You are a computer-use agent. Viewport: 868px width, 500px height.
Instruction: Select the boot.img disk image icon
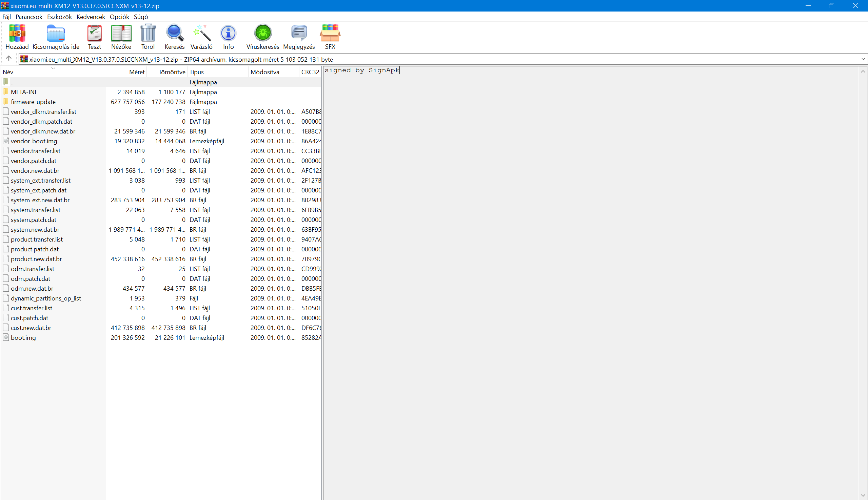tap(6, 338)
